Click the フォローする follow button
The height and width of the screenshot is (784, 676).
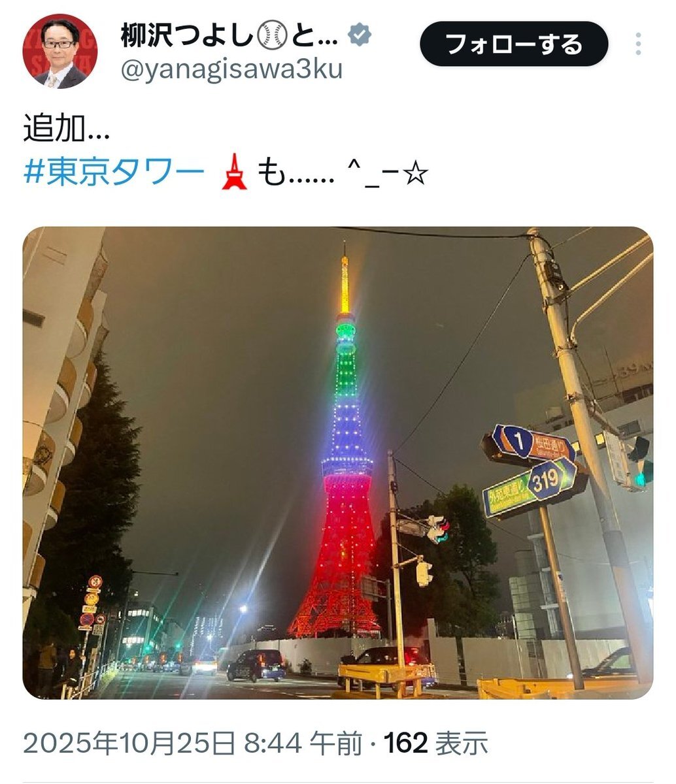pos(514,44)
